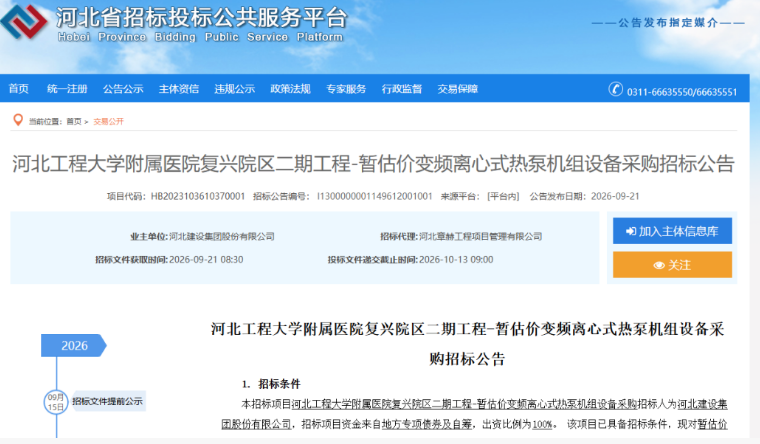This screenshot has height=444, width=760.
Task: Click the gray page title heading
Action: [x=373, y=164]
